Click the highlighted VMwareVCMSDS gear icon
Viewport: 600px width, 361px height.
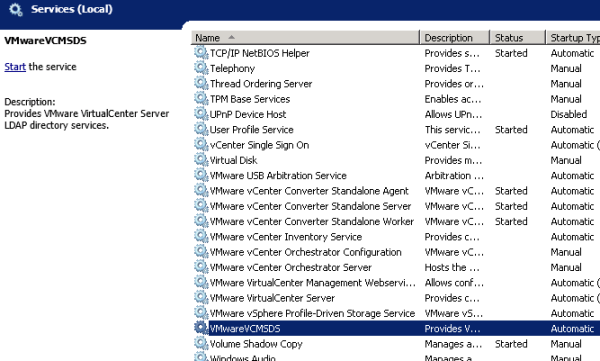click(201, 328)
